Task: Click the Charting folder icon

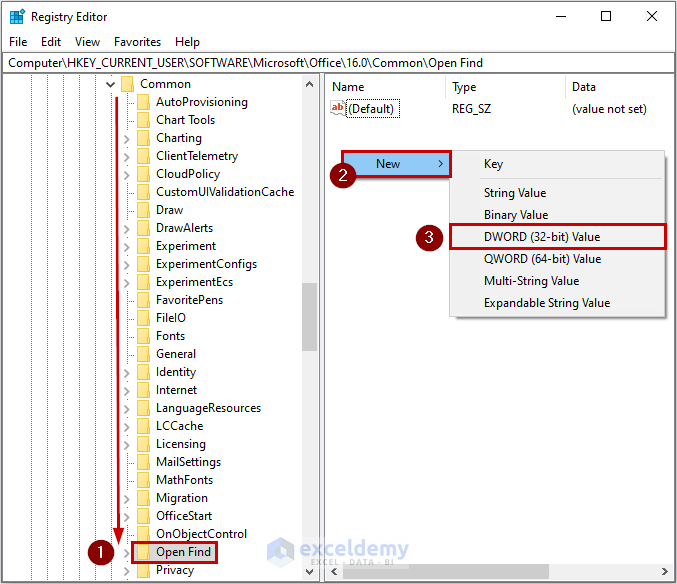Action: click(x=143, y=138)
